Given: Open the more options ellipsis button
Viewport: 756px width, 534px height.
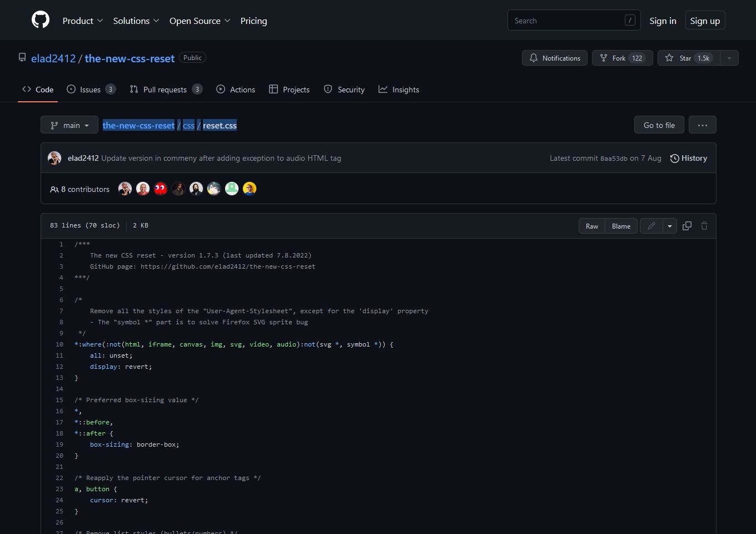Looking at the screenshot, I should coord(703,125).
